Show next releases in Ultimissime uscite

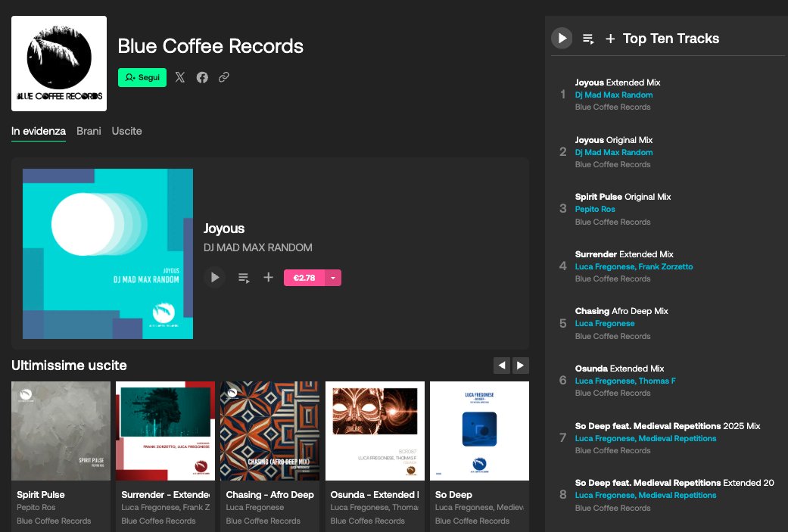point(521,366)
